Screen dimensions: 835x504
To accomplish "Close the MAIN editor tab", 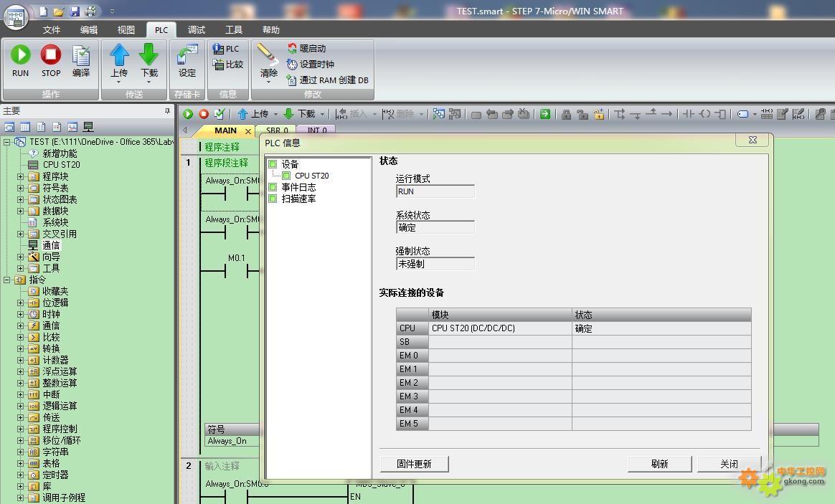I will coord(247,131).
